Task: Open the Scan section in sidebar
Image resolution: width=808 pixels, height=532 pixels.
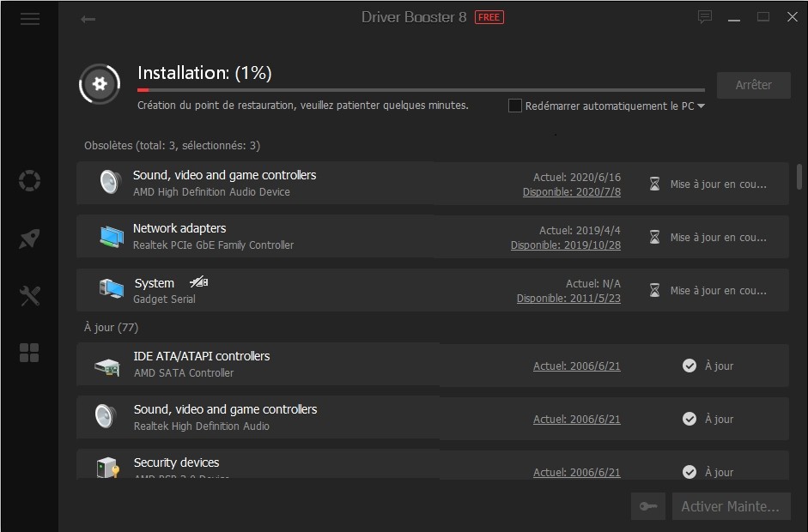Action: coord(29,181)
